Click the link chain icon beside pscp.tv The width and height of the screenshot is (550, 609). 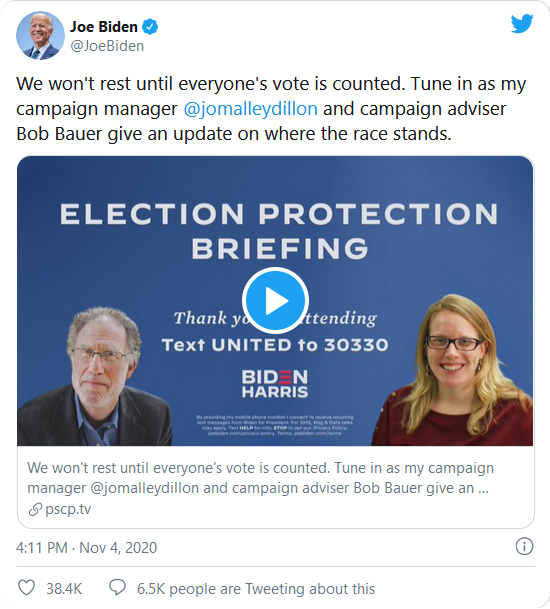pos(35,509)
